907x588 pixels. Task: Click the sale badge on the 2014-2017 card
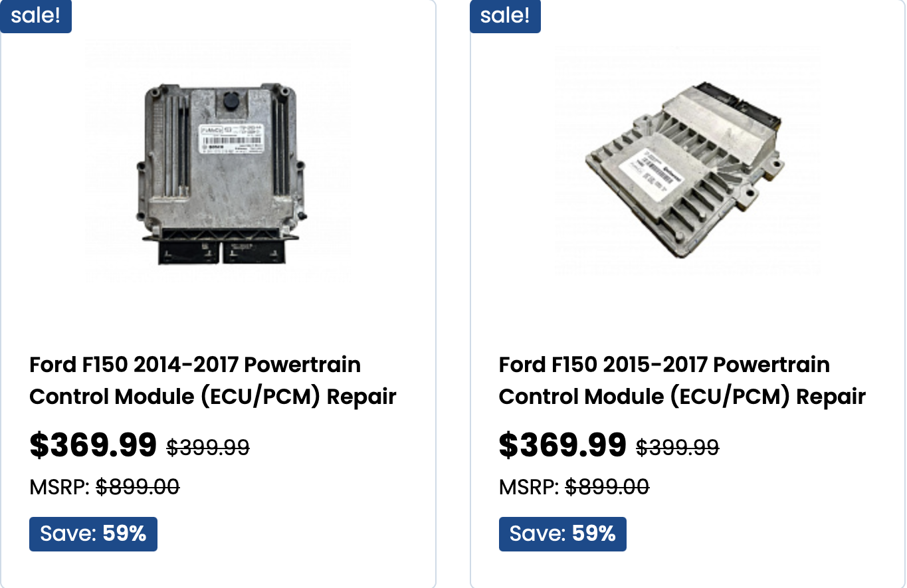36,16
